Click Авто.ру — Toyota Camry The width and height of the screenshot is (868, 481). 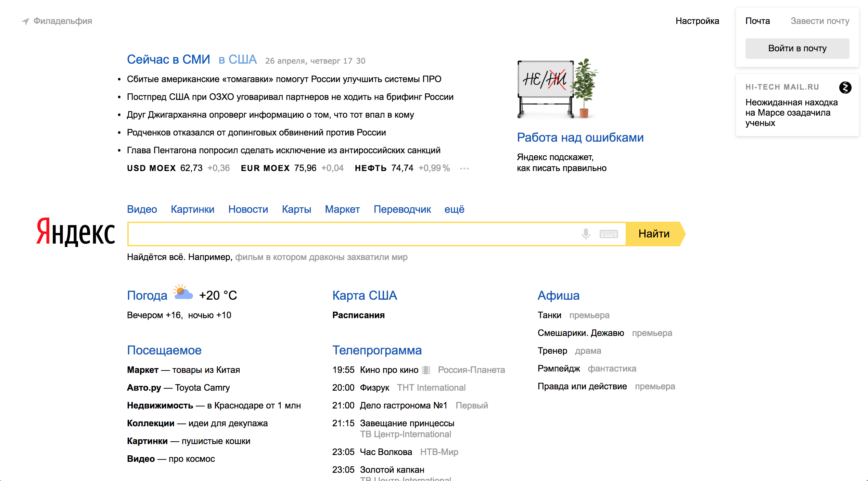point(178,388)
